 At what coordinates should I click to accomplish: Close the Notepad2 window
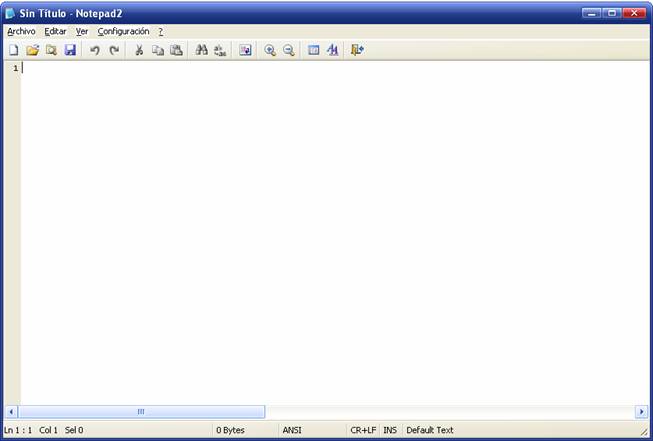click(634, 13)
